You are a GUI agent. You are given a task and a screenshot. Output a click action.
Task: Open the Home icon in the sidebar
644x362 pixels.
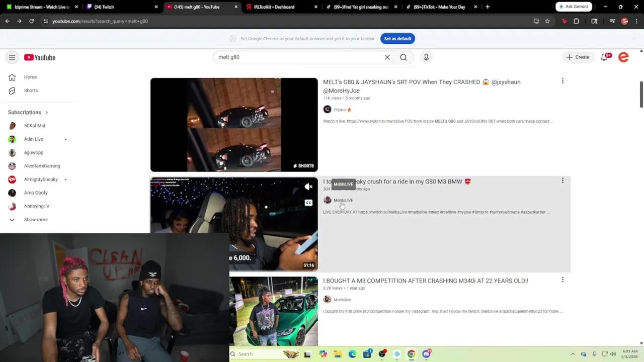(x=12, y=77)
